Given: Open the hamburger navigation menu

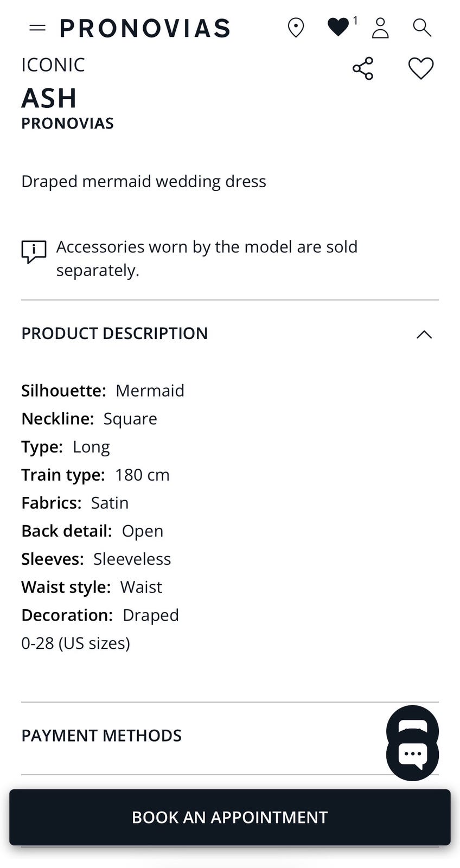Looking at the screenshot, I should [37, 28].
